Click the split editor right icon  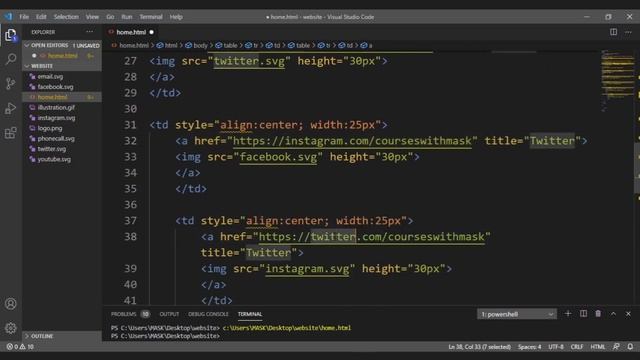click(x=613, y=32)
